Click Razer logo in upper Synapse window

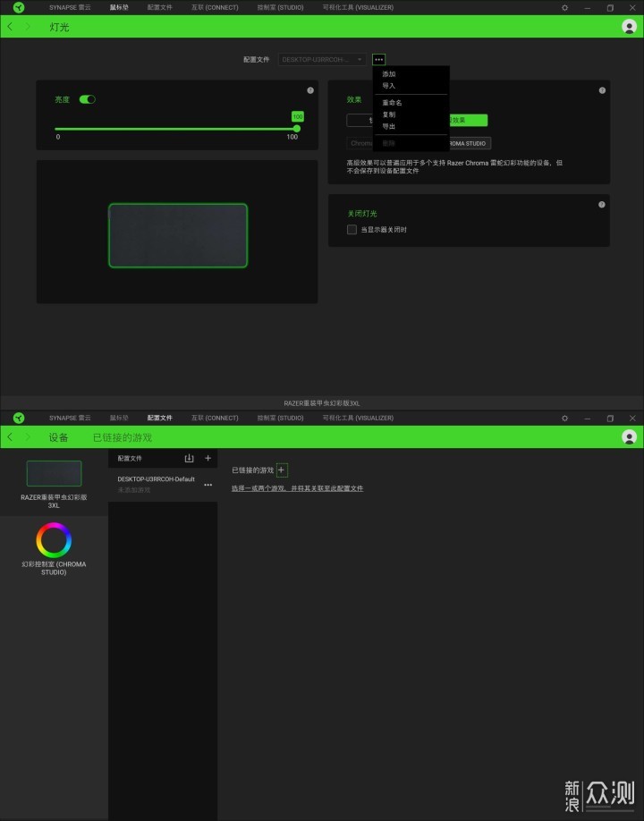click(19, 7)
